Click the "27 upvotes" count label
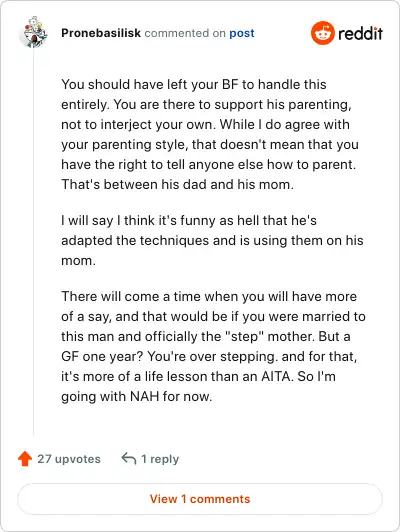Image resolution: width=400 pixels, height=532 pixels. tap(69, 459)
